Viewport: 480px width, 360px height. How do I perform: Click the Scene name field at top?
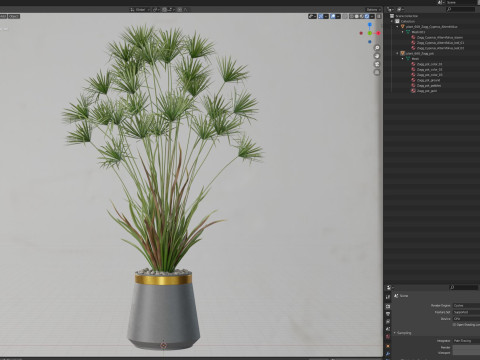click(x=461, y=2)
